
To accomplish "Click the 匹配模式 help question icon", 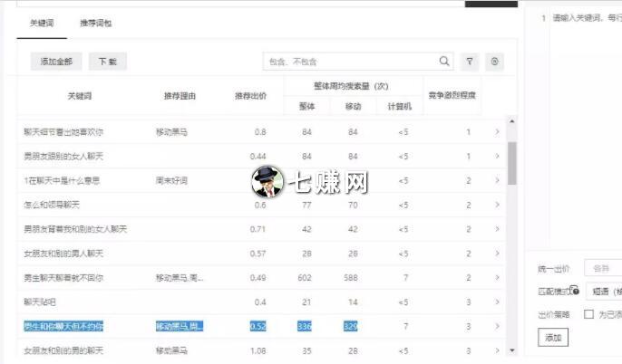I will click(575, 291).
